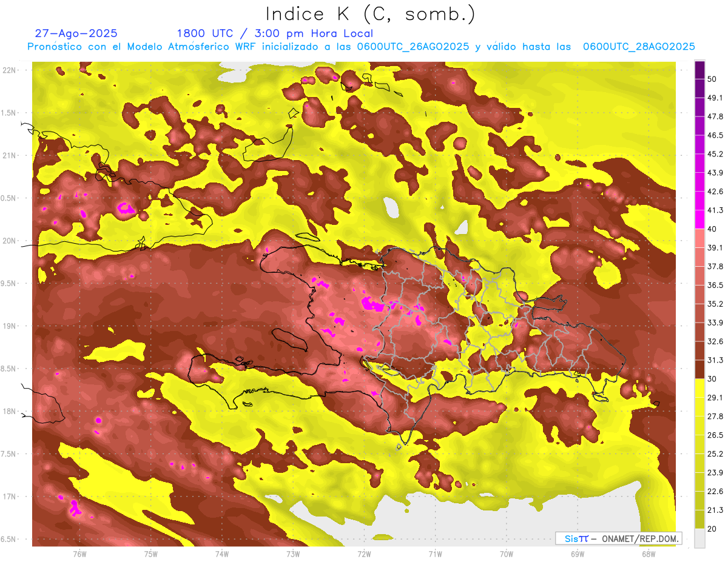The image size is (728, 562).
Task: Click the bright yellow swatch between 29.1 and 30
Action: pyautogui.click(x=699, y=389)
